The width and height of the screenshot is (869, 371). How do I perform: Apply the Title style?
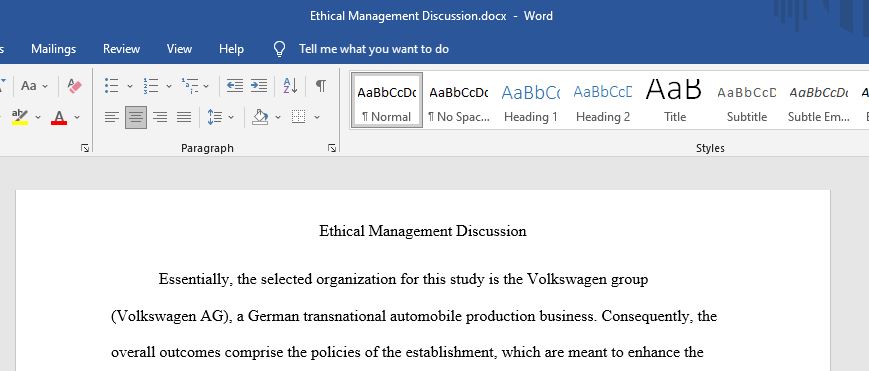tap(675, 100)
